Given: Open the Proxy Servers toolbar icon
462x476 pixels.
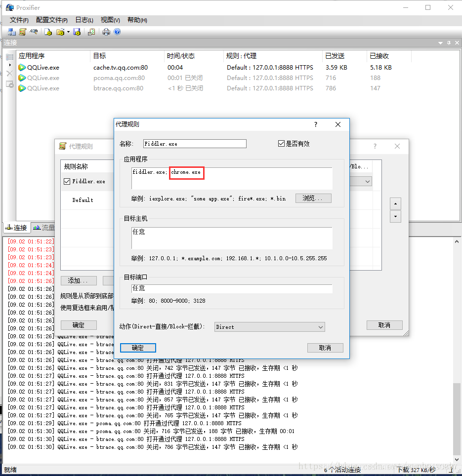Looking at the screenshot, I should pos(11,32).
